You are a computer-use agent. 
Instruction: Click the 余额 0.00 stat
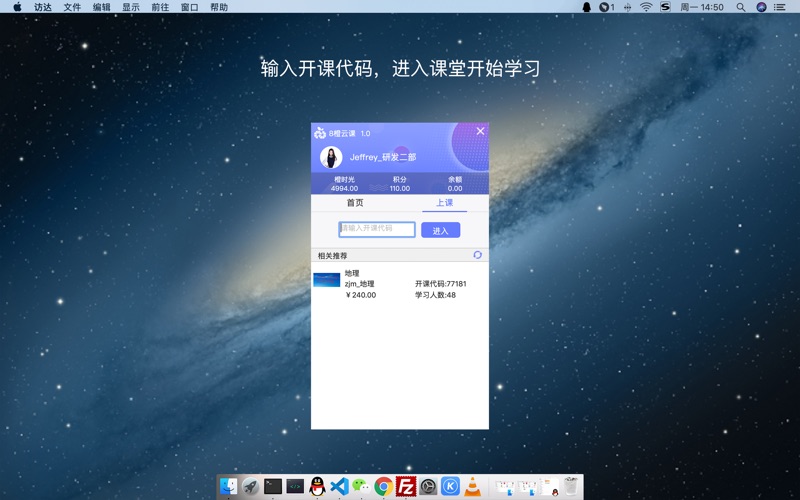click(x=455, y=184)
